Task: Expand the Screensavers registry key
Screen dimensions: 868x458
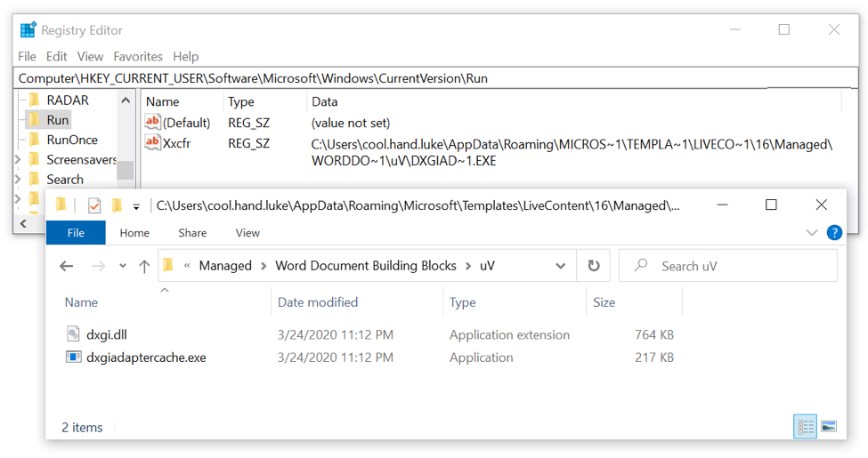Action: (x=18, y=160)
